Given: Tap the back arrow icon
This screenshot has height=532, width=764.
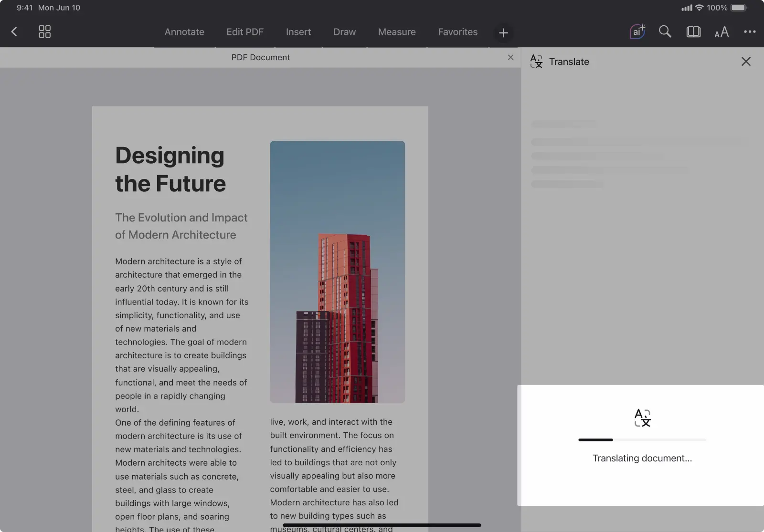Looking at the screenshot, I should point(14,32).
